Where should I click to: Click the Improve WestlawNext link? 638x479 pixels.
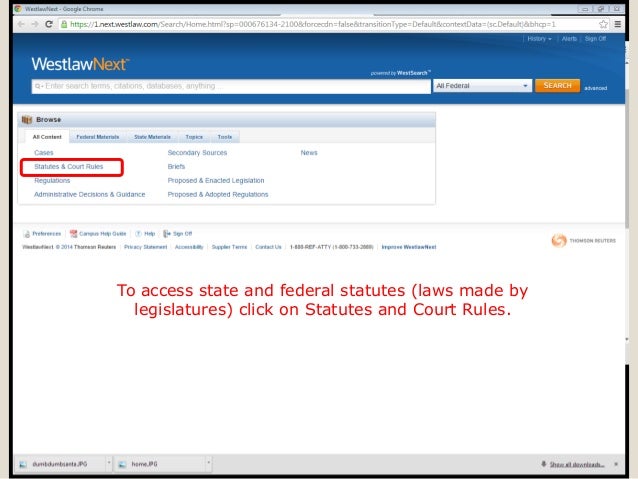[409, 247]
